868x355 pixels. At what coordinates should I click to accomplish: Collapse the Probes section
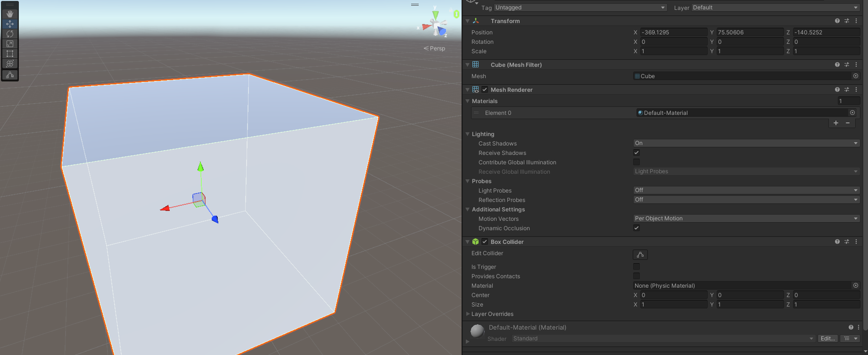[467, 181]
